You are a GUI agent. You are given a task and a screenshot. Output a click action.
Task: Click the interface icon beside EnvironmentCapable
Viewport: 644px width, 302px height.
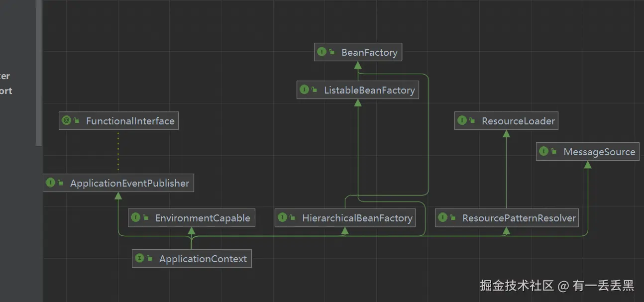click(x=135, y=217)
